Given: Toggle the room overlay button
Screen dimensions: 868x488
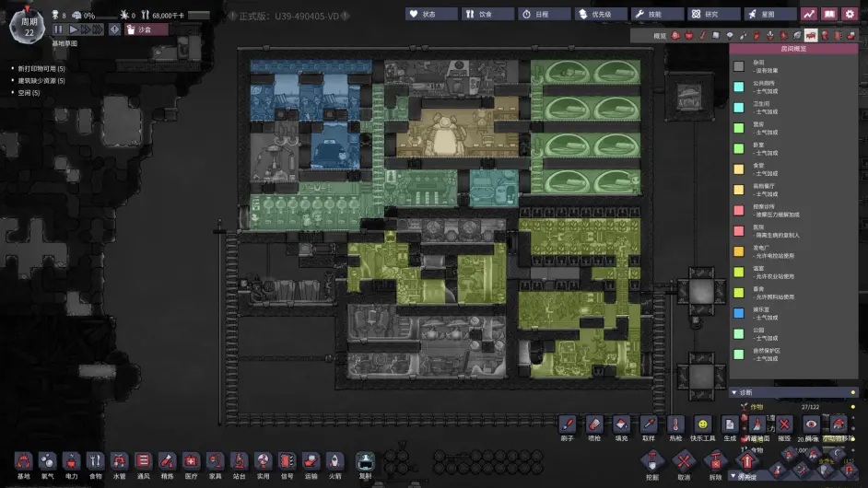Looking at the screenshot, I should tap(811, 35).
